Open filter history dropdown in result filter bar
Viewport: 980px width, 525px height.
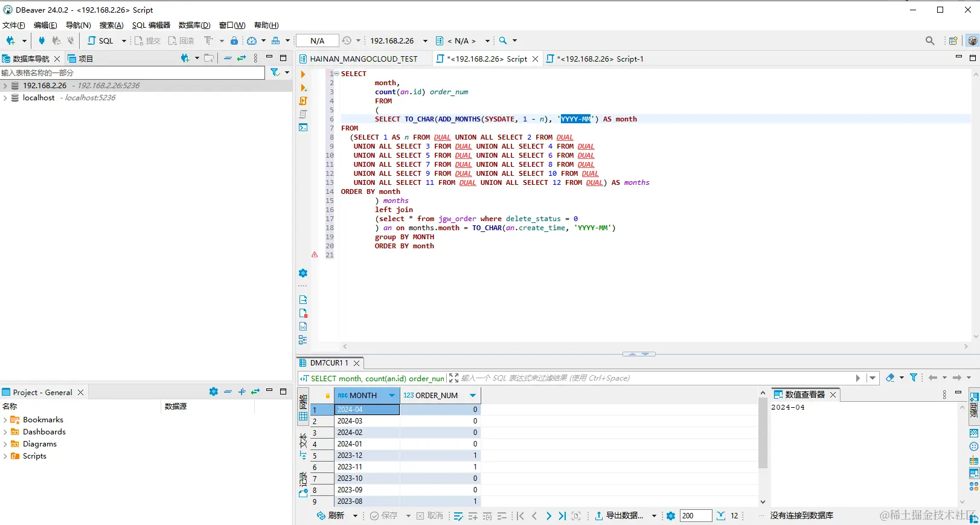tap(872, 378)
